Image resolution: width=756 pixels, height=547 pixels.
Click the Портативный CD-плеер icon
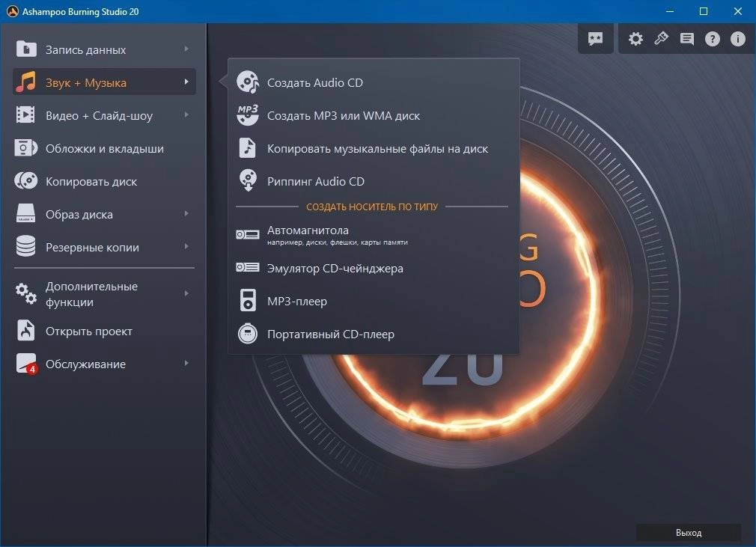point(248,333)
